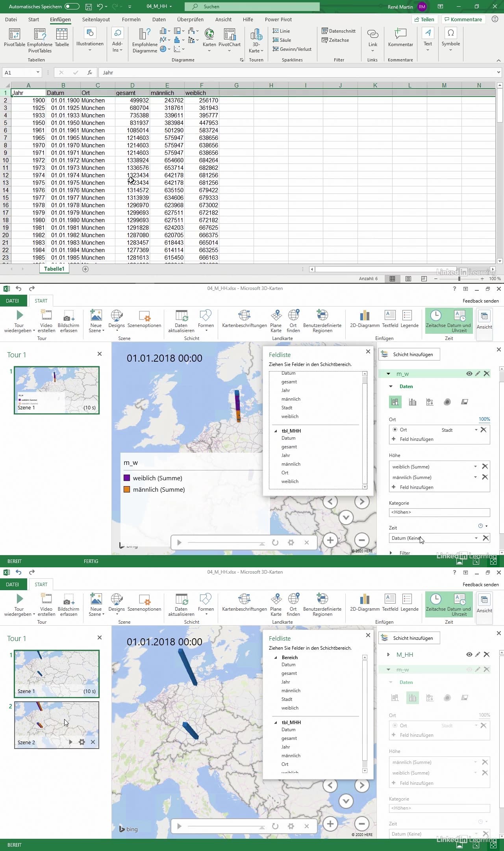Hide the M_HH layer with the eye icon
Screen dimensions: 504x851
tap(469, 654)
